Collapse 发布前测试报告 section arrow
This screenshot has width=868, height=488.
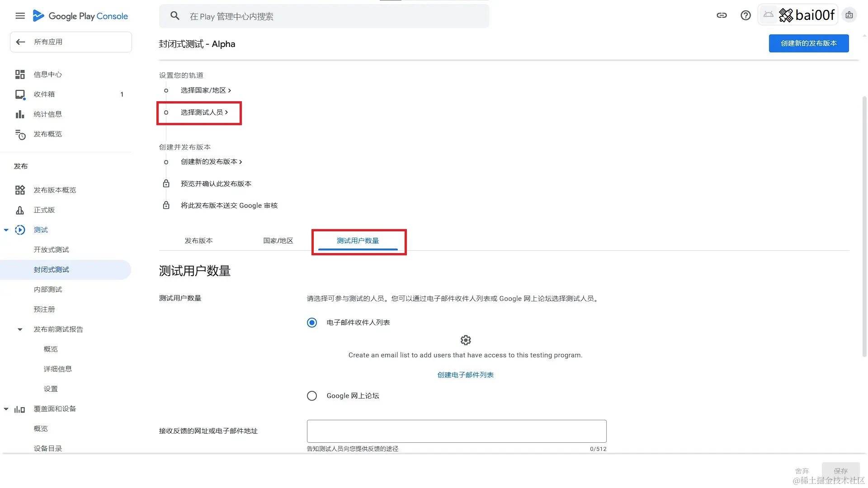pos(20,329)
